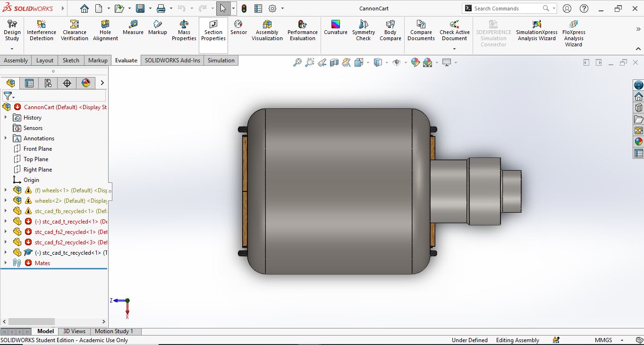Click the Save icon
Image resolution: width=644 pixels, height=345 pixels.
click(140, 9)
